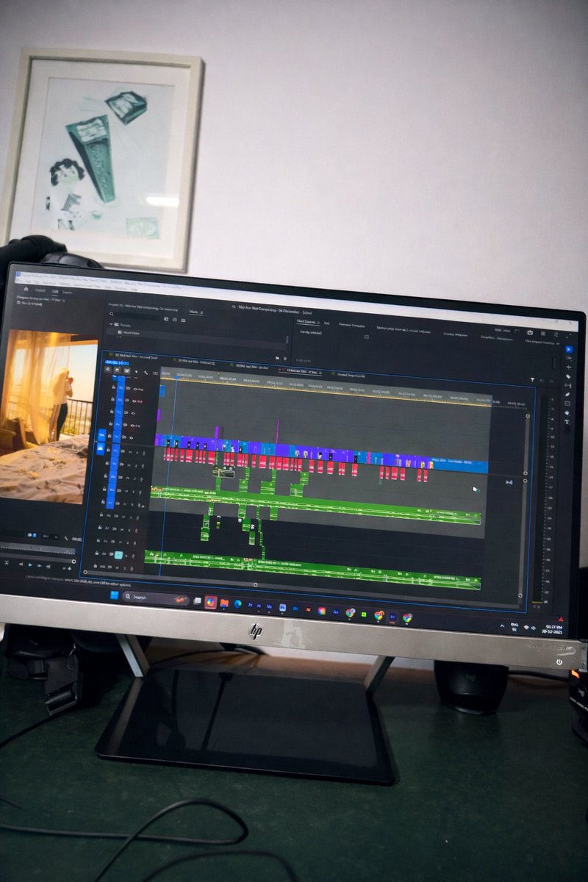Open Caption track options in timeline header
The height and width of the screenshot is (882, 588).
(x=155, y=373)
